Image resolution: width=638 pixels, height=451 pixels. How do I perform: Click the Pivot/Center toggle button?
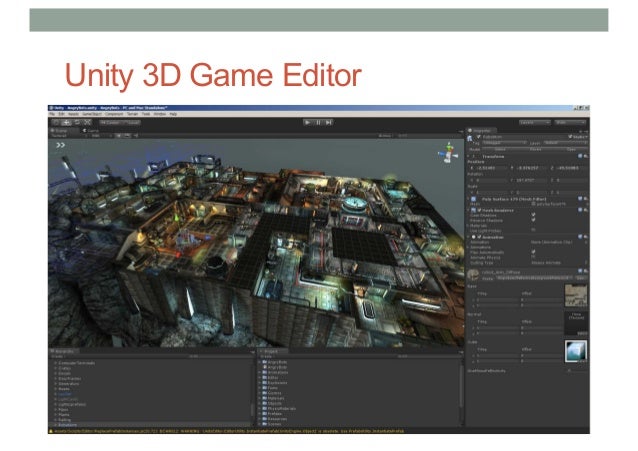110,122
